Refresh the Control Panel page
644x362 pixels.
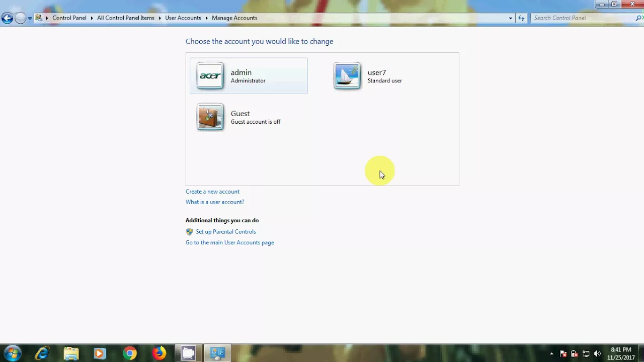pyautogui.click(x=522, y=18)
